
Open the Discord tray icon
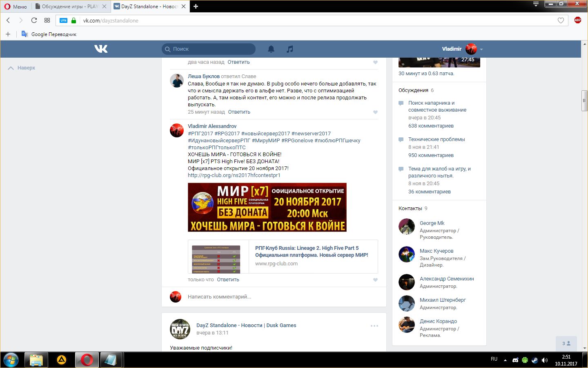515,360
